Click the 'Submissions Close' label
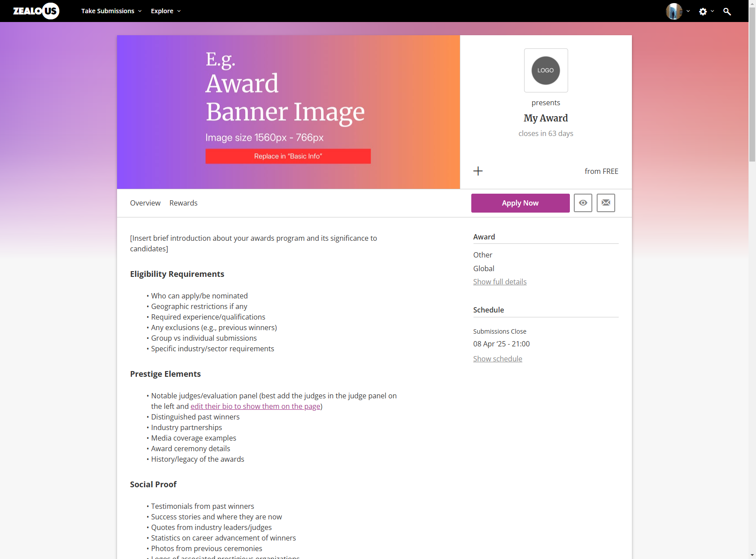 tap(499, 331)
